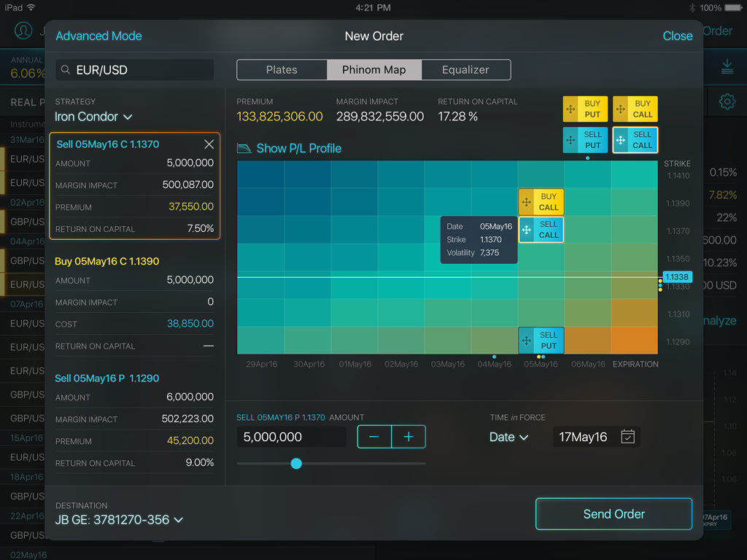This screenshot has height=560, width=747.
Task: Select the SELL PUT marker inside the heatmap
Action: tap(541, 341)
